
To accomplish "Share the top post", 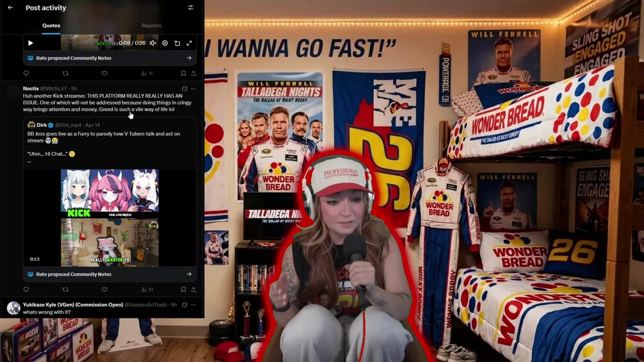I will tap(193, 73).
